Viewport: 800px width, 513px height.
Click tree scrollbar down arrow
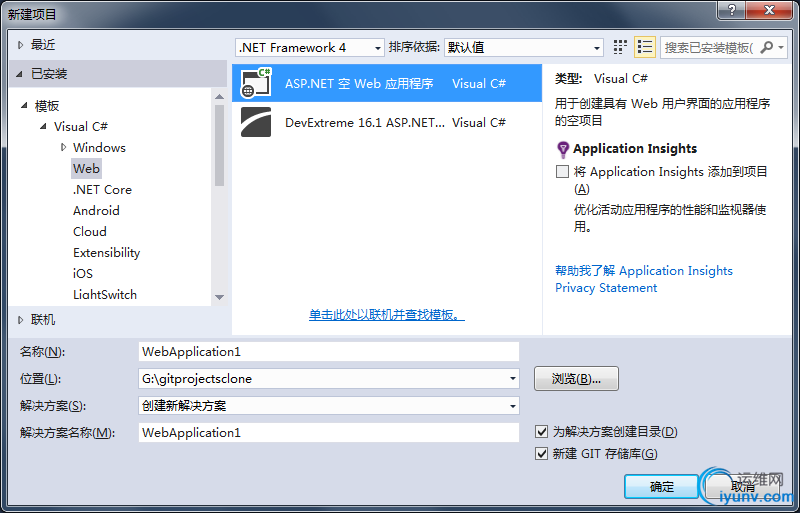pyautogui.click(x=219, y=297)
